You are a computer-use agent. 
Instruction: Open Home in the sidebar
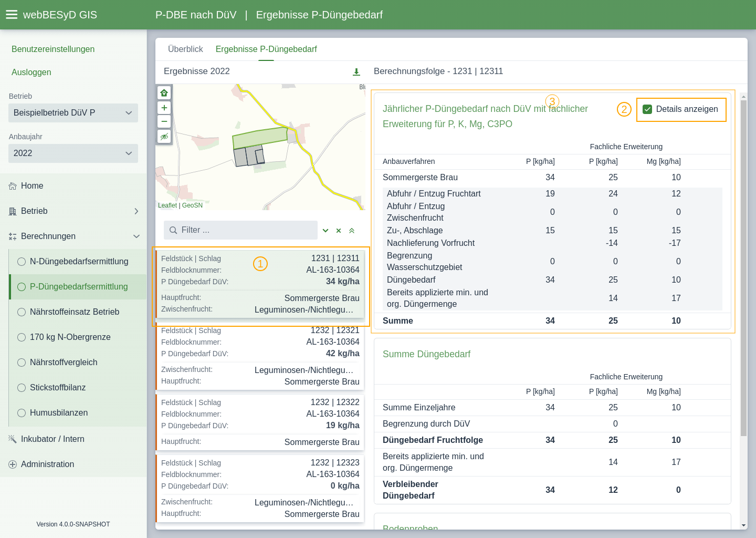click(73, 186)
